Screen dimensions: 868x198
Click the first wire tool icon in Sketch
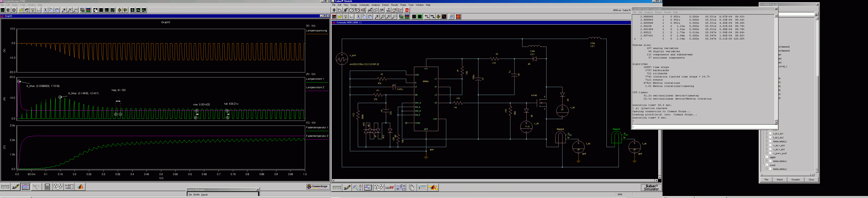[x=427, y=17]
